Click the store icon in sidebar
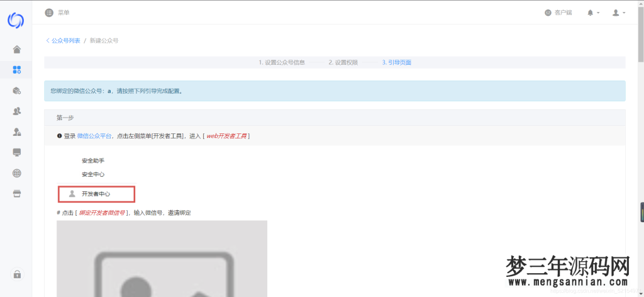 pyautogui.click(x=17, y=193)
